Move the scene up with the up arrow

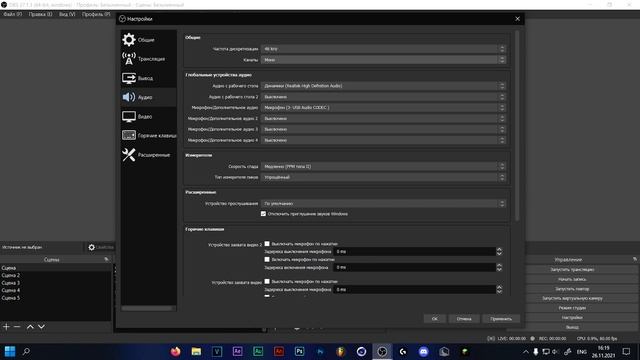pos(30,327)
